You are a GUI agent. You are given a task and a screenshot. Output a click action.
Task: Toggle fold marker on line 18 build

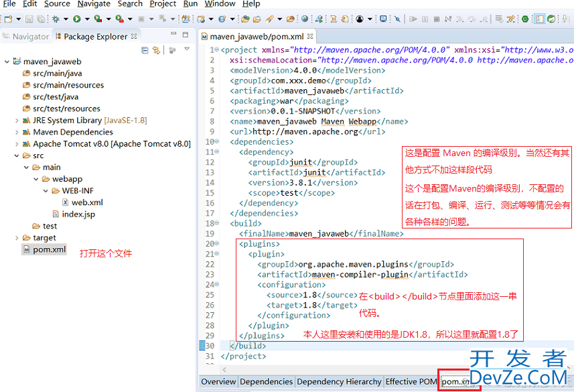click(217, 222)
